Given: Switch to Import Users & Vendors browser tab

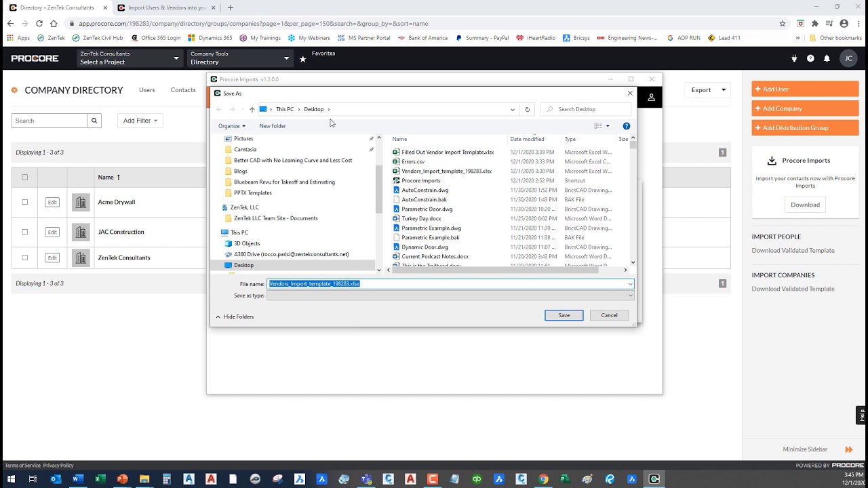Looking at the screenshot, I should click(x=167, y=7).
